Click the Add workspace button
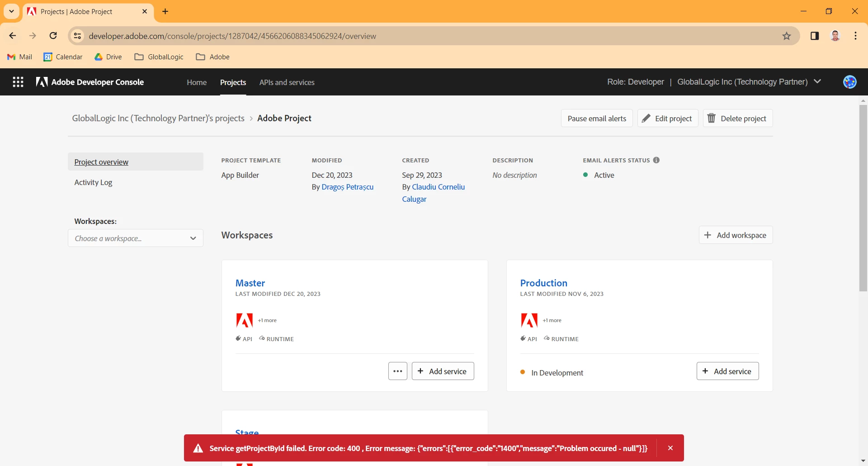This screenshot has height=466, width=868. point(736,235)
